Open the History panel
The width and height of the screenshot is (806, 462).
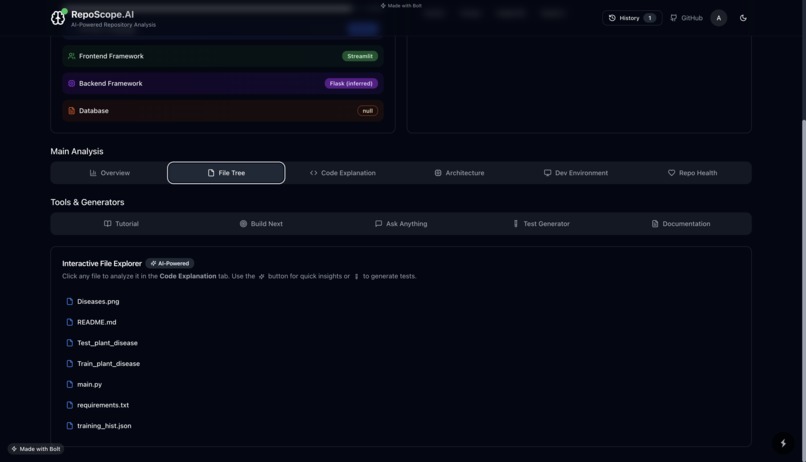click(632, 18)
